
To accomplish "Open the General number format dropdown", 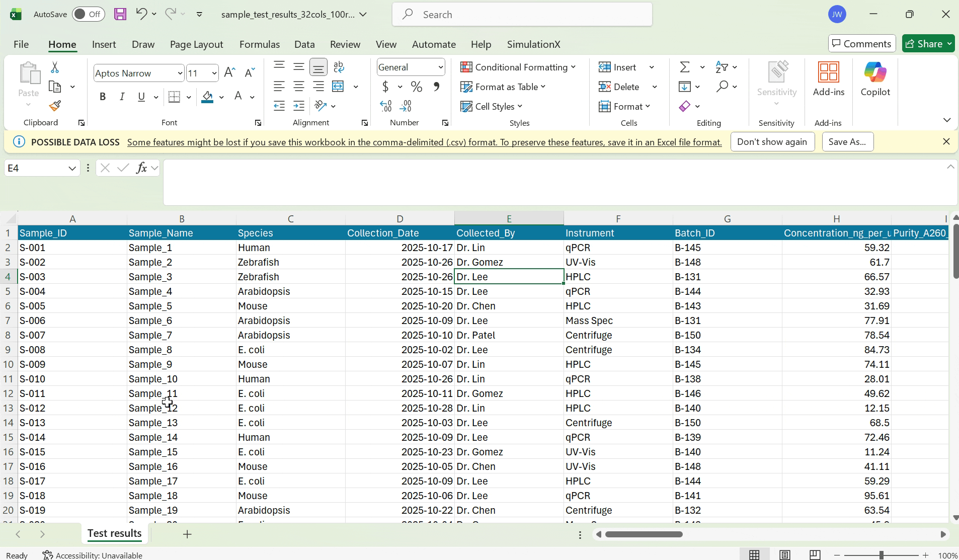I will (440, 67).
